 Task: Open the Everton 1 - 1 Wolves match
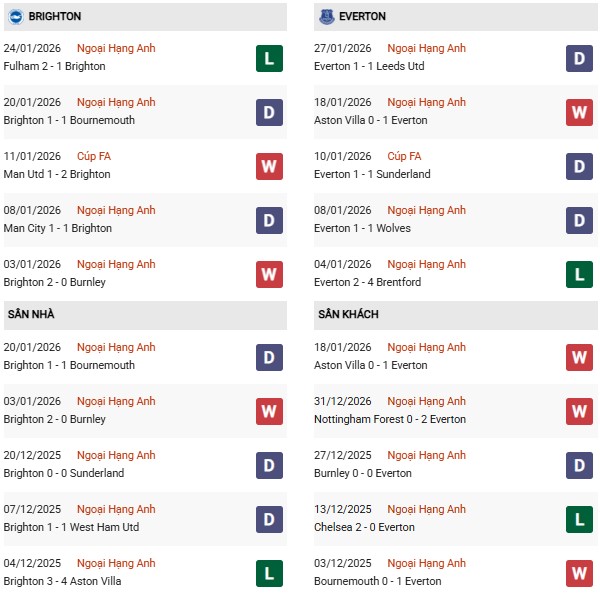pyautogui.click(x=368, y=228)
